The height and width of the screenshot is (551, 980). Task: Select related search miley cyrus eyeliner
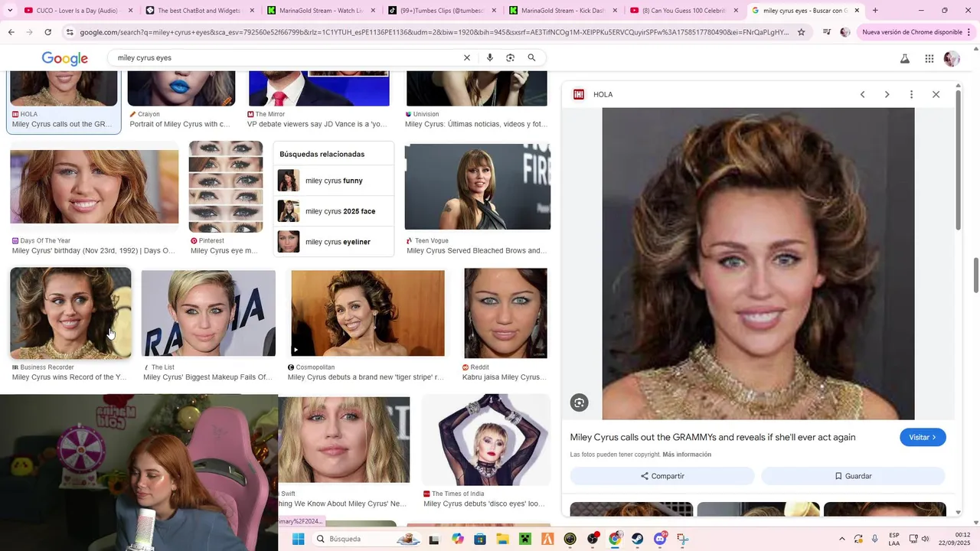(334, 242)
